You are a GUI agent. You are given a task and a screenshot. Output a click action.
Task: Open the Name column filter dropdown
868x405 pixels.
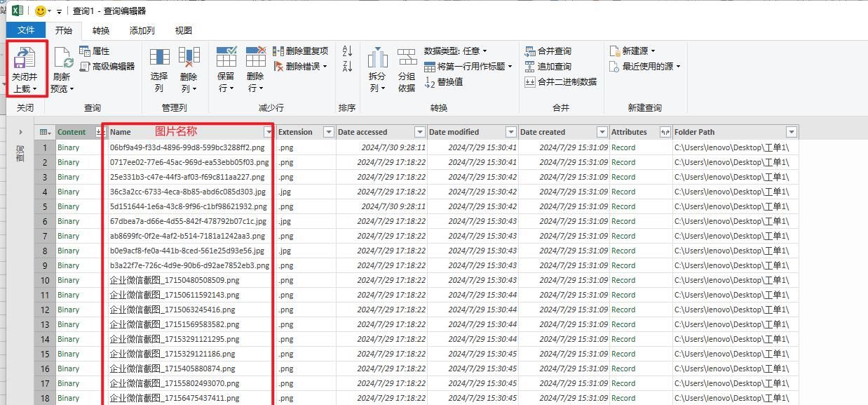[268, 132]
